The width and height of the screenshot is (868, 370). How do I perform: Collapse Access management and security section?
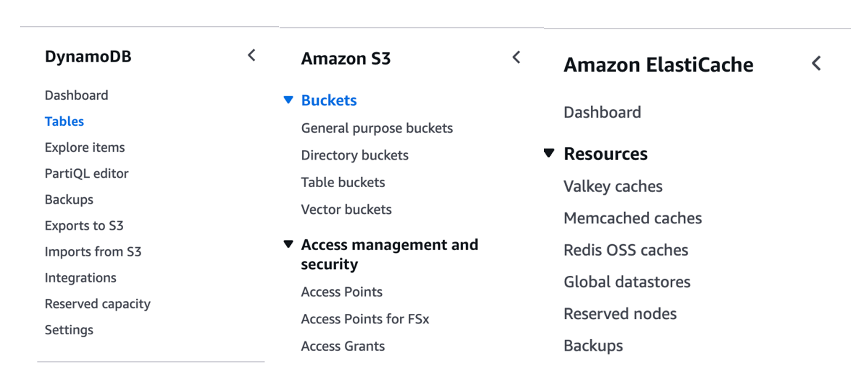pyautogui.click(x=288, y=244)
